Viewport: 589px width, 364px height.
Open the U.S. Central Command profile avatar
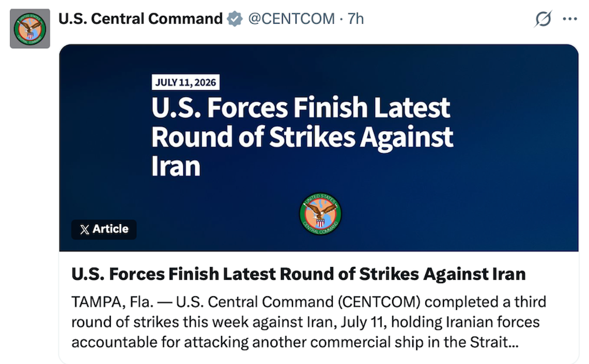(29, 28)
